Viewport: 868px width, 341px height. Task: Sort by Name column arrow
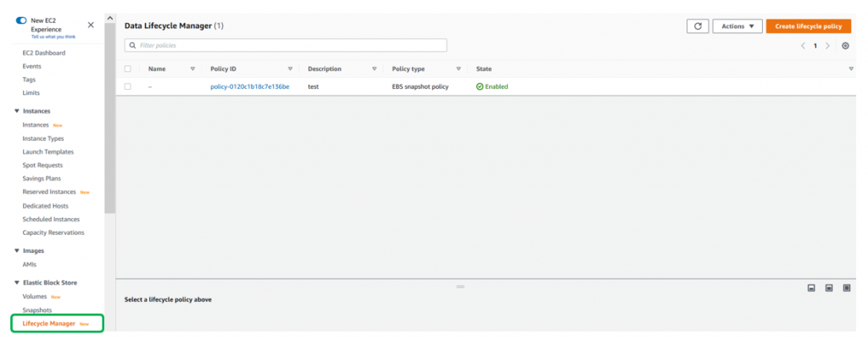click(x=192, y=70)
